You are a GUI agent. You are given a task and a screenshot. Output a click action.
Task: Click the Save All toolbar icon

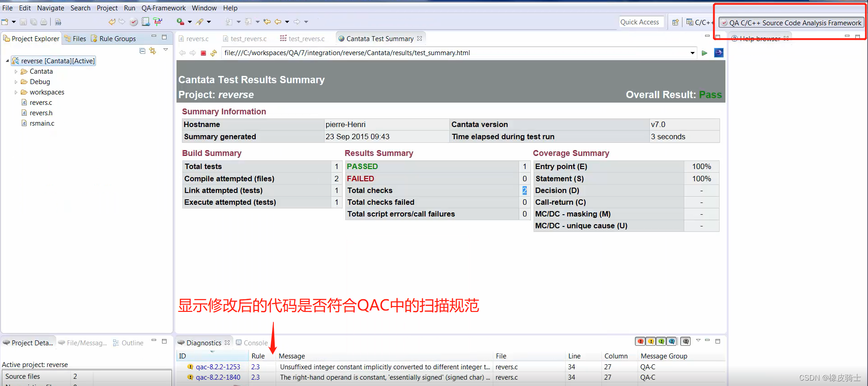click(33, 22)
